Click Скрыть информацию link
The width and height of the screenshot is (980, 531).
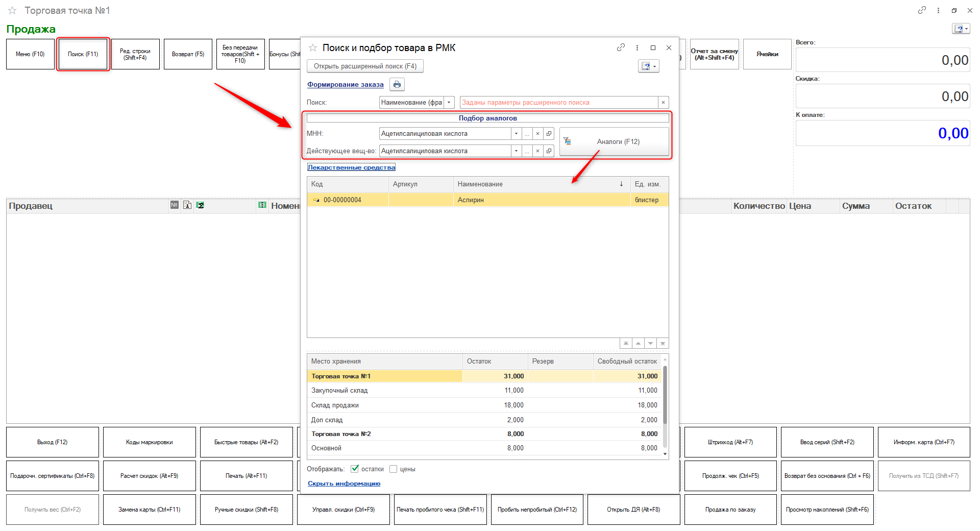[x=344, y=484]
